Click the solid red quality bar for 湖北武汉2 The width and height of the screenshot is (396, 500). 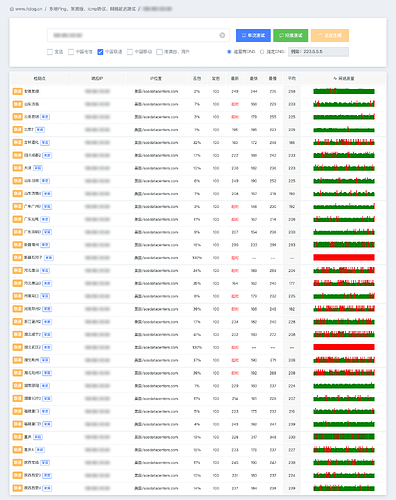[x=344, y=347]
